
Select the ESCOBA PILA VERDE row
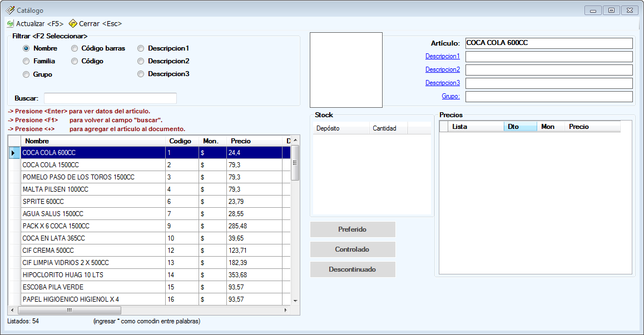pos(150,287)
